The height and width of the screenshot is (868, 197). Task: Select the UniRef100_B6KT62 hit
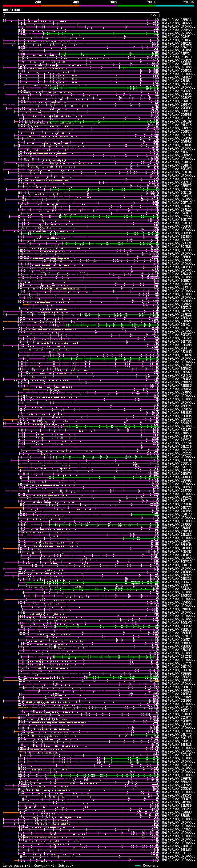pos(177,342)
